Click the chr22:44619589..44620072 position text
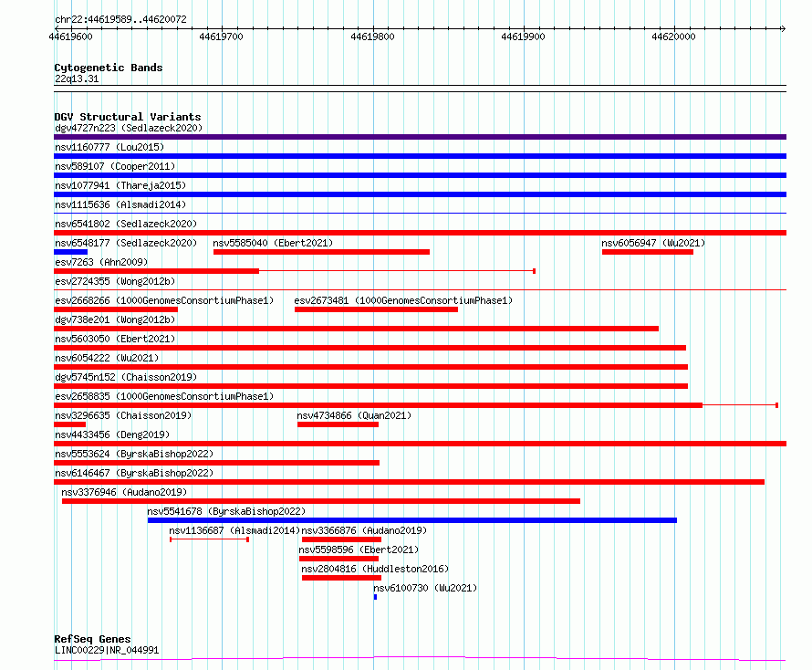This screenshot has height=670, width=812. [120, 20]
